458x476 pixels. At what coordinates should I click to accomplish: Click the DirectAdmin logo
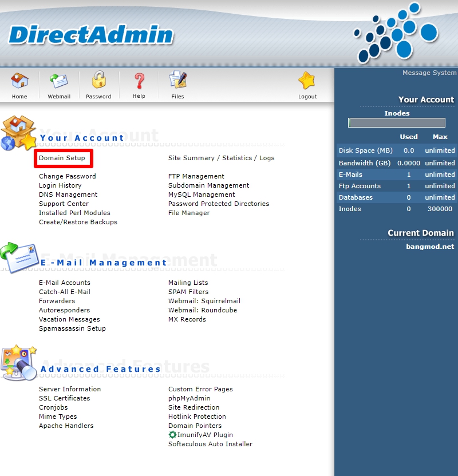coord(91,34)
